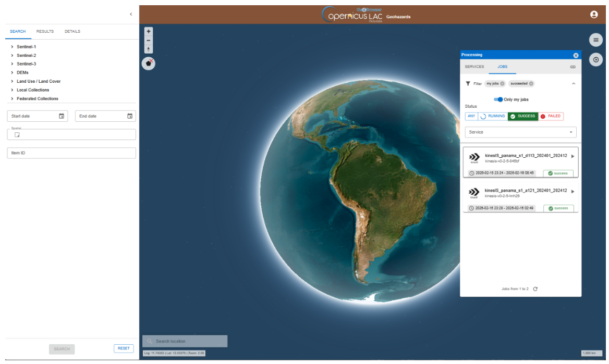Open the user account profile icon
The image size is (609, 364).
[593, 15]
